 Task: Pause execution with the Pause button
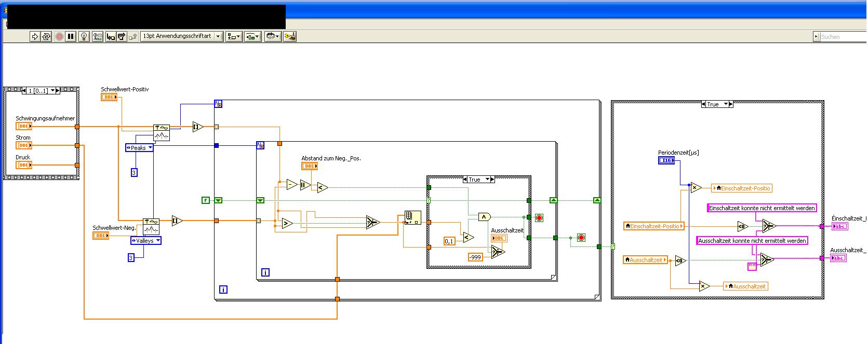click(71, 36)
